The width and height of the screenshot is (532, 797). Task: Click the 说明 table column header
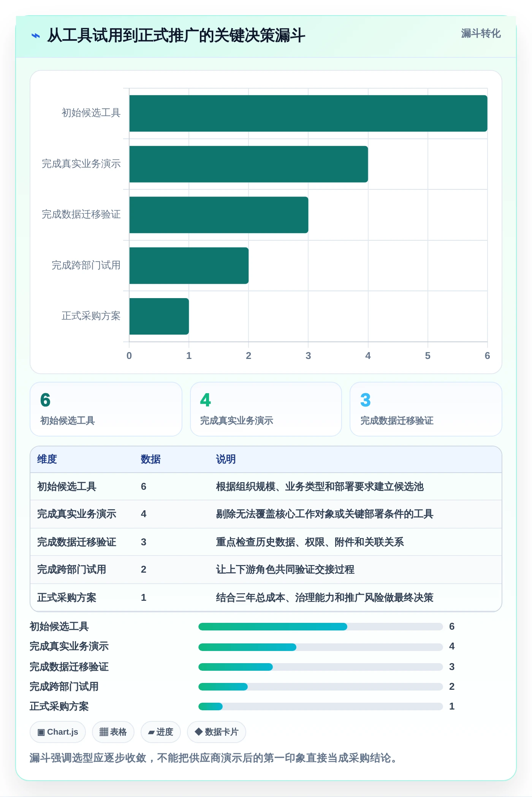226,459
